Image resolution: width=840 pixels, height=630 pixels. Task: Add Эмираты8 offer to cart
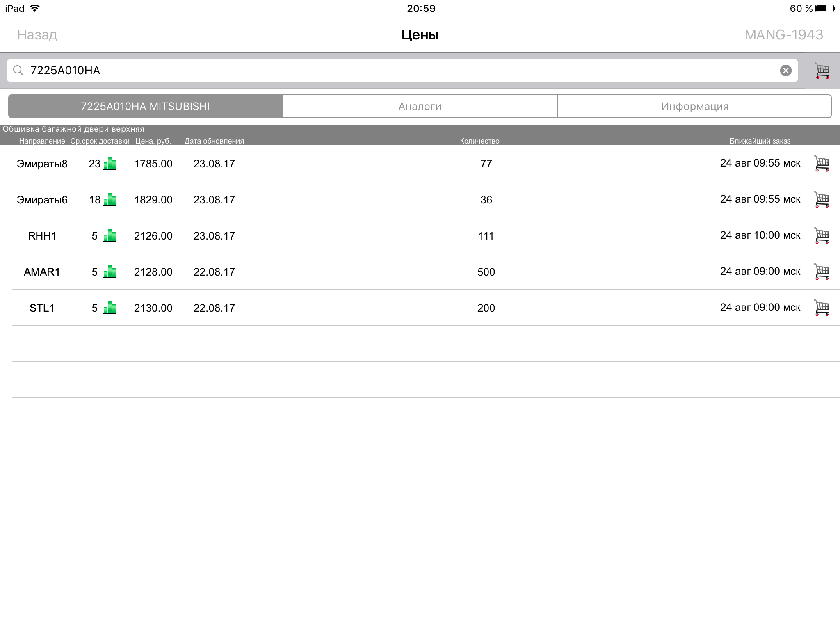pos(822,163)
